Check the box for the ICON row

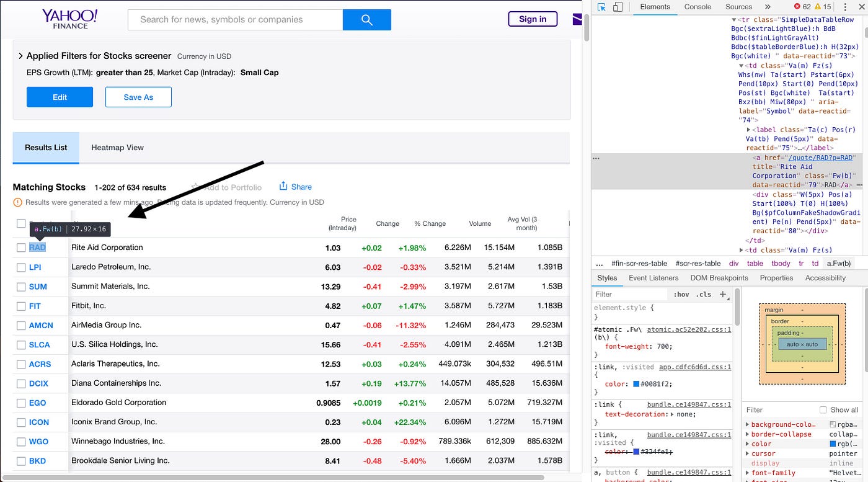point(21,422)
